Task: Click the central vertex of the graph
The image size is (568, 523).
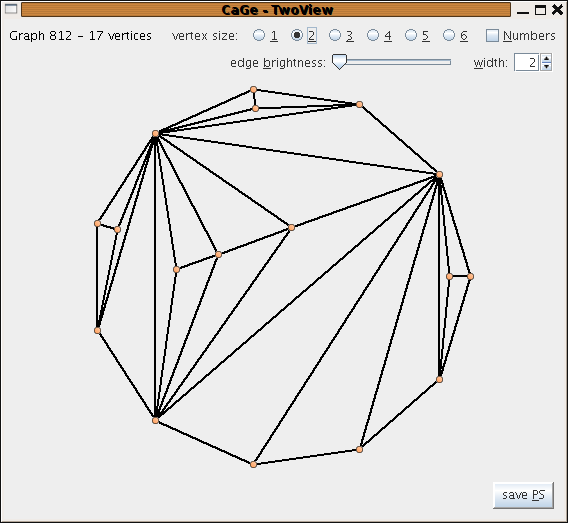Action: pyautogui.click(x=292, y=227)
